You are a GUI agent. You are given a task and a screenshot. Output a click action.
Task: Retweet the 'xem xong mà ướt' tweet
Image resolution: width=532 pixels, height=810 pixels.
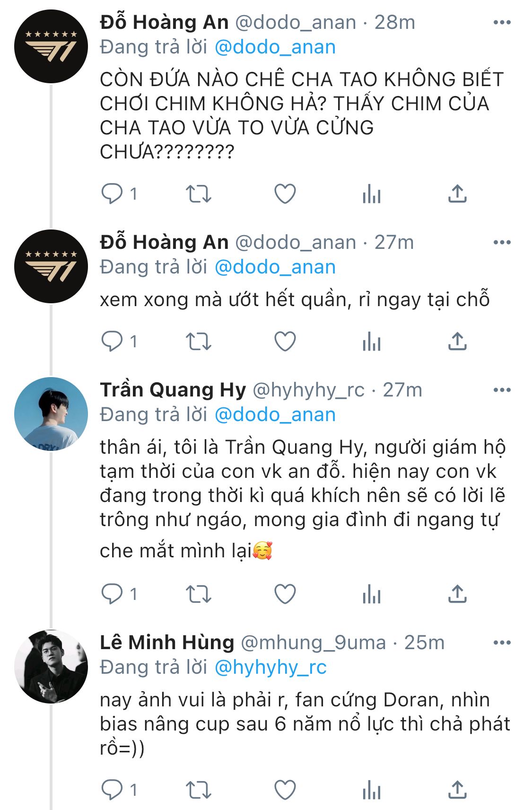(198, 342)
